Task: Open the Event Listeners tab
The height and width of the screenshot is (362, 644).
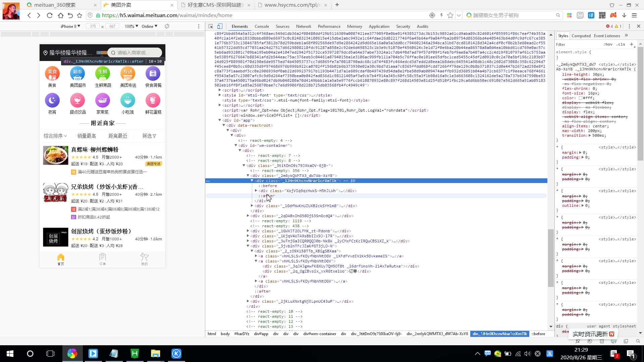Action: point(607,36)
